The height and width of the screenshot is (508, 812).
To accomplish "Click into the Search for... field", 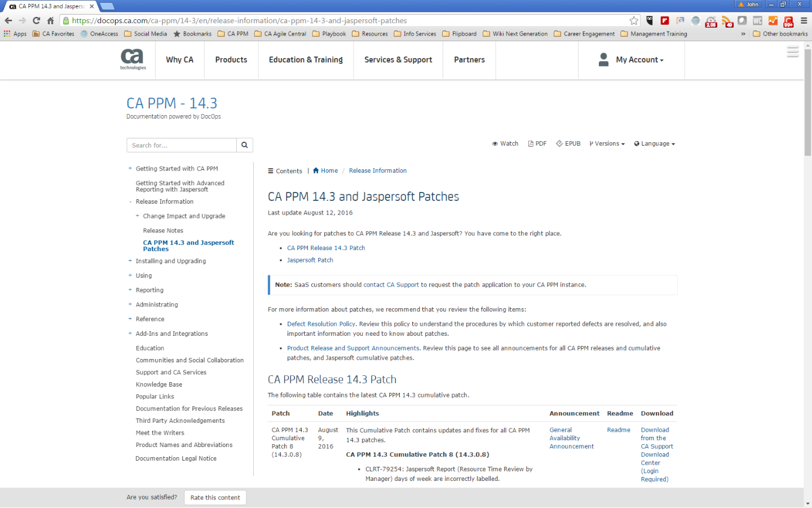I will click(x=182, y=145).
